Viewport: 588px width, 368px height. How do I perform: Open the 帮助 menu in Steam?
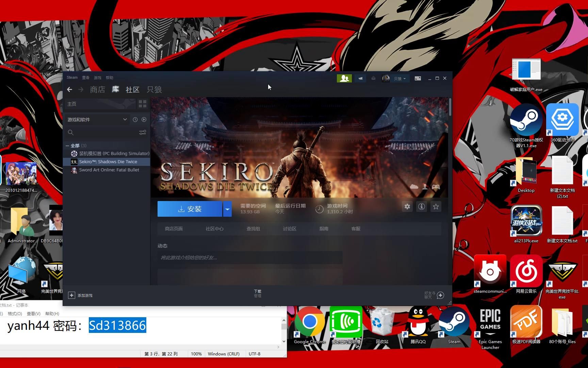[x=110, y=78]
